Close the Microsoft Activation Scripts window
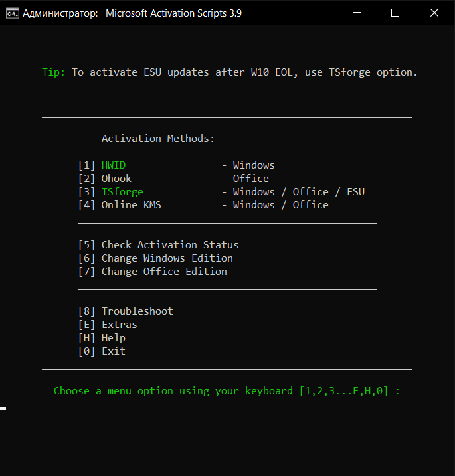Viewport: 455px width, 476px height. tap(434, 13)
